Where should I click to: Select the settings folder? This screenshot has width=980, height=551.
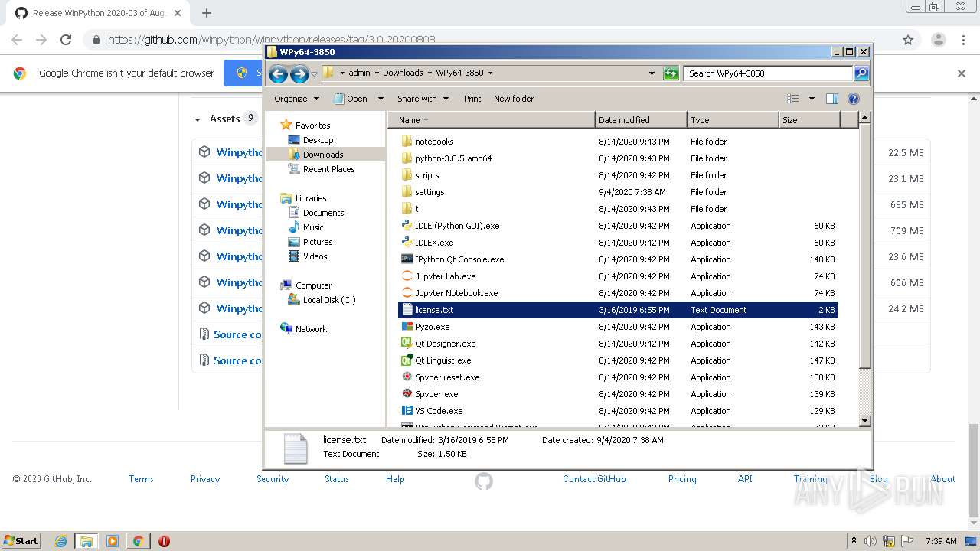[x=430, y=192]
